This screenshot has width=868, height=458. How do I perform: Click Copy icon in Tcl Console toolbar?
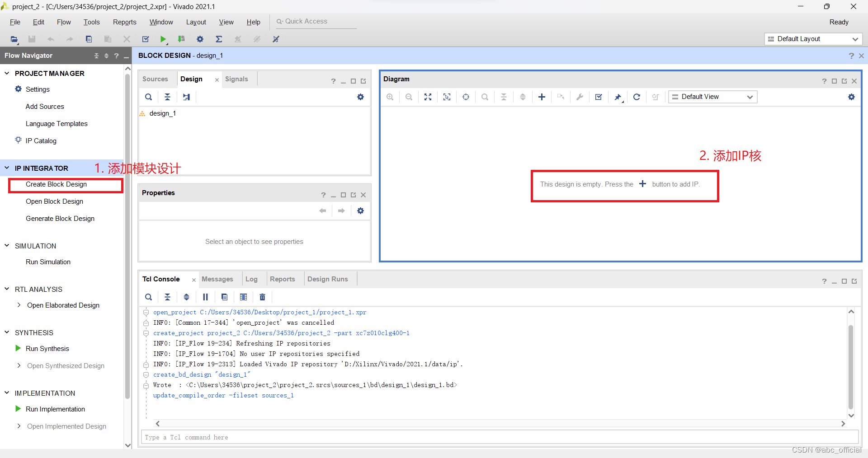pos(224,297)
